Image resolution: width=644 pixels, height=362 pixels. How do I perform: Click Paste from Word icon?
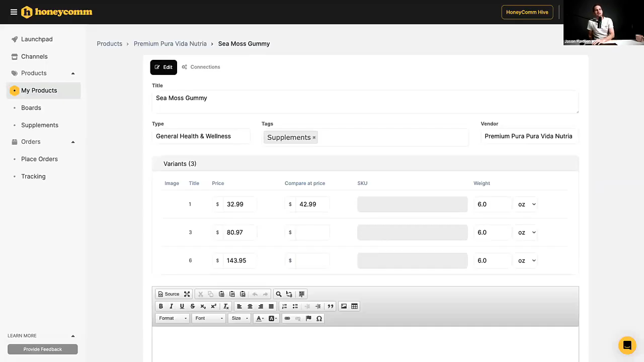point(243,294)
